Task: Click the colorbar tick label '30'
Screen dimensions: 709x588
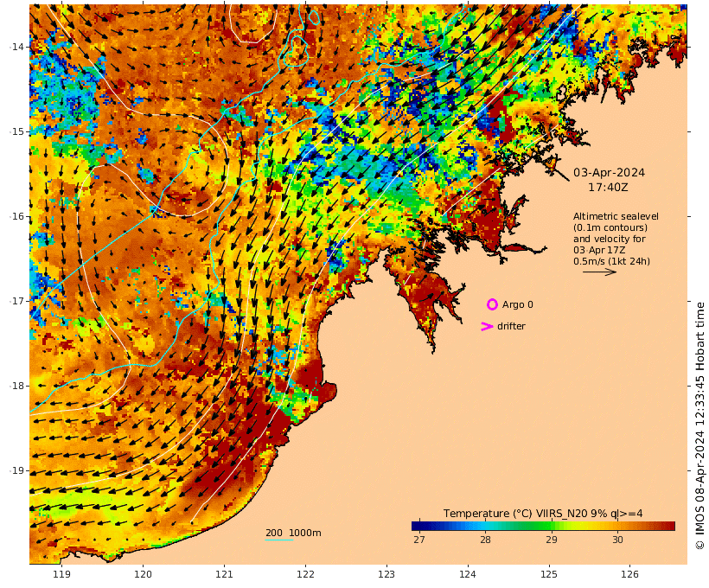Action: [x=617, y=540]
